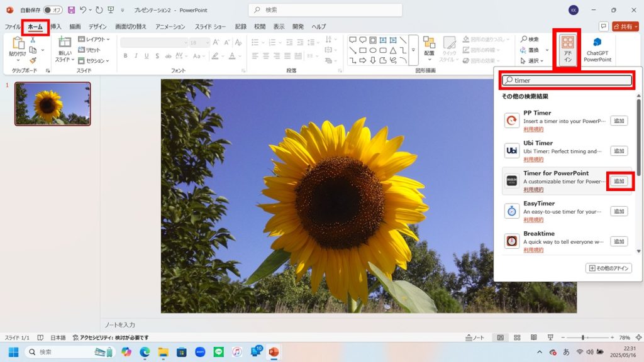Toggle the AutoSave (自動保存) switch
This screenshot has height=362, width=644.
[x=53, y=10]
